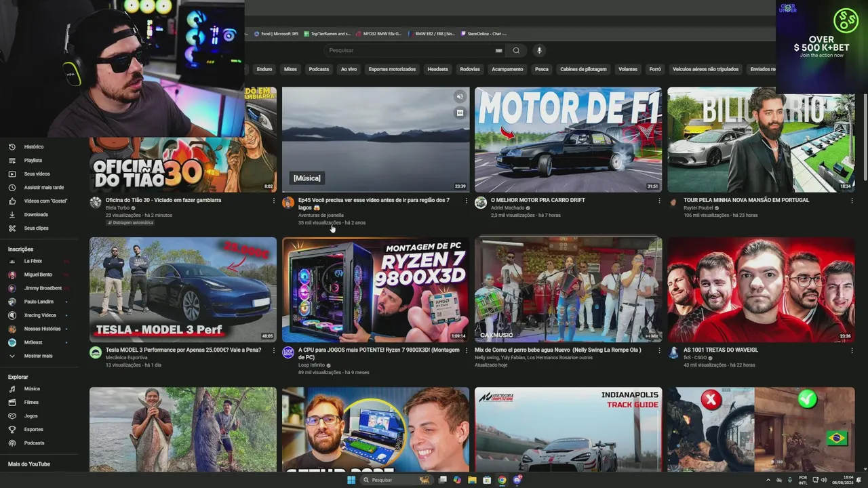Click the Windows taskbar search box
Image resolution: width=868 pixels, height=488 pixels.
(x=396, y=480)
